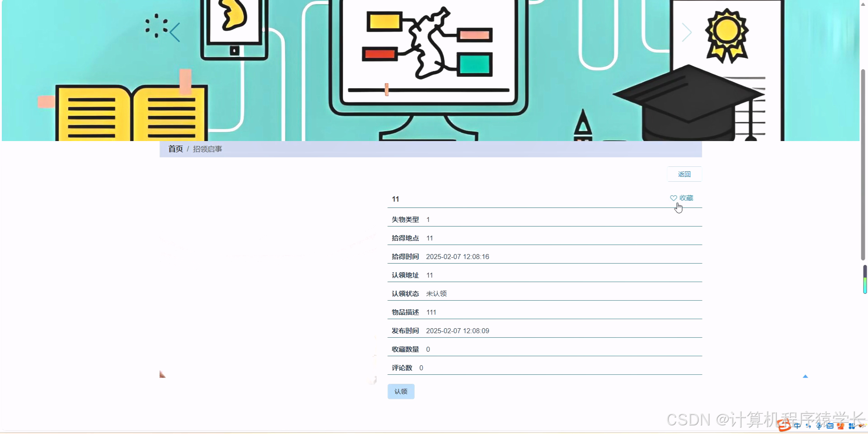This screenshot has width=868, height=434.
Task: Click the orange Sogou input method logo
Action: pyautogui.click(x=784, y=425)
